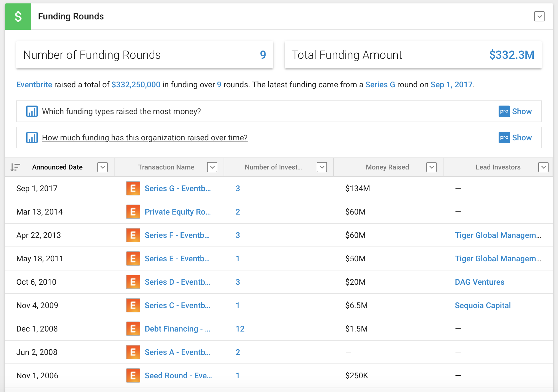Click the green dollar sign Funding Rounds icon
Viewport: 558px width, 392px height.
click(18, 16)
